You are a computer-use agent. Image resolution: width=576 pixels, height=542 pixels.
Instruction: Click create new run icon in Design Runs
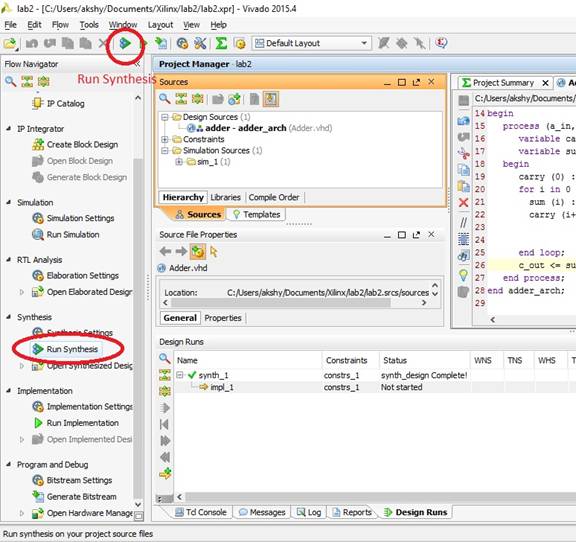click(165, 473)
